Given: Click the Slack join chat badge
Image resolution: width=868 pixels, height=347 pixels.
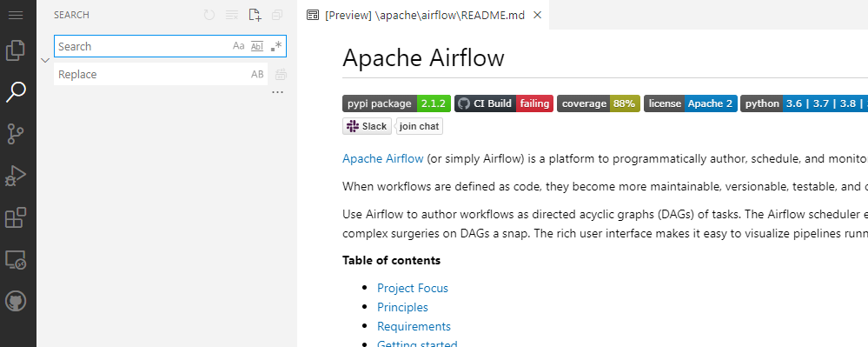Looking at the screenshot, I should tap(393, 126).
